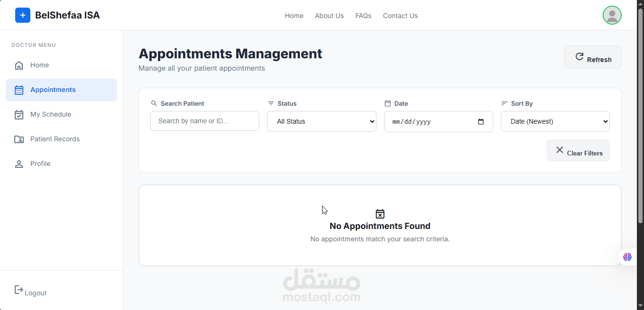Open the Sort By Date (Newest) dropdown
The width and height of the screenshot is (644, 310).
[555, 121]
